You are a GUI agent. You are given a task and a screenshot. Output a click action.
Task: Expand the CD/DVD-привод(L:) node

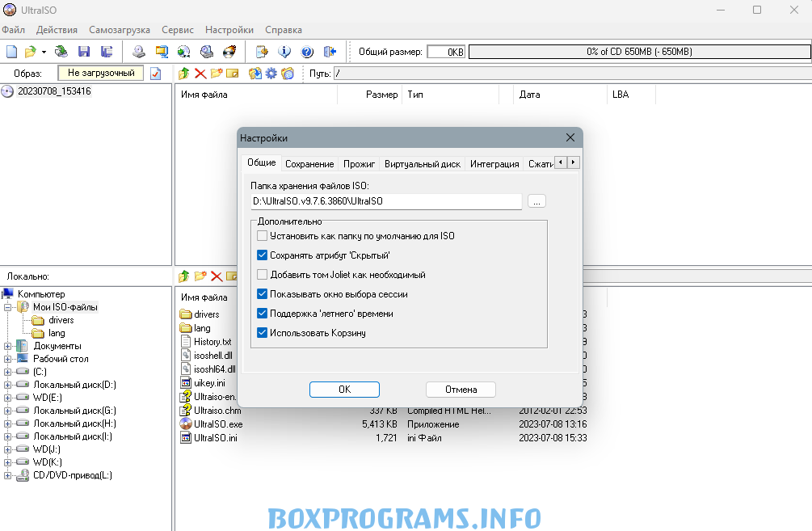pyautogui.click(x=8, y=475)
